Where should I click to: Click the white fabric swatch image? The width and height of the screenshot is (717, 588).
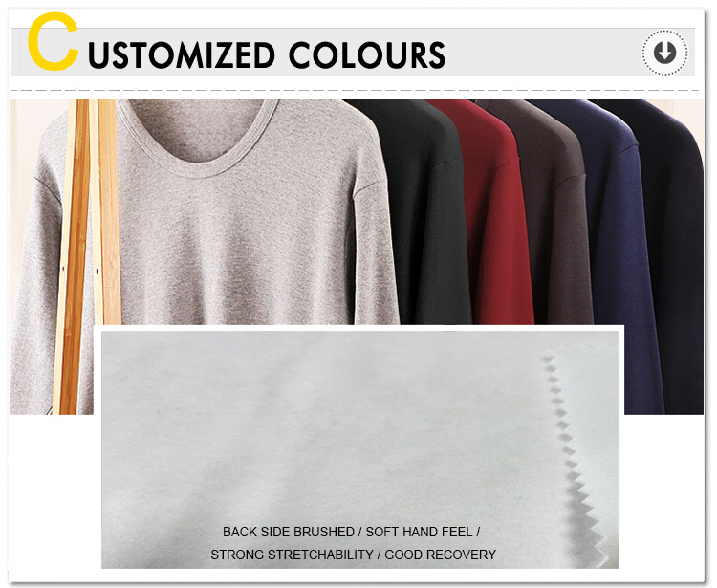coord(359,449)
